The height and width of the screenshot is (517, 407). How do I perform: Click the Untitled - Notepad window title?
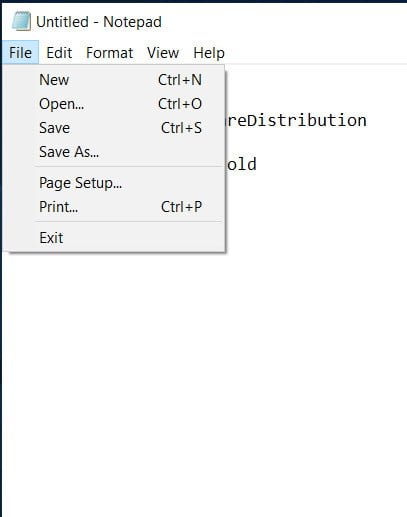click(x=99, y=22)
